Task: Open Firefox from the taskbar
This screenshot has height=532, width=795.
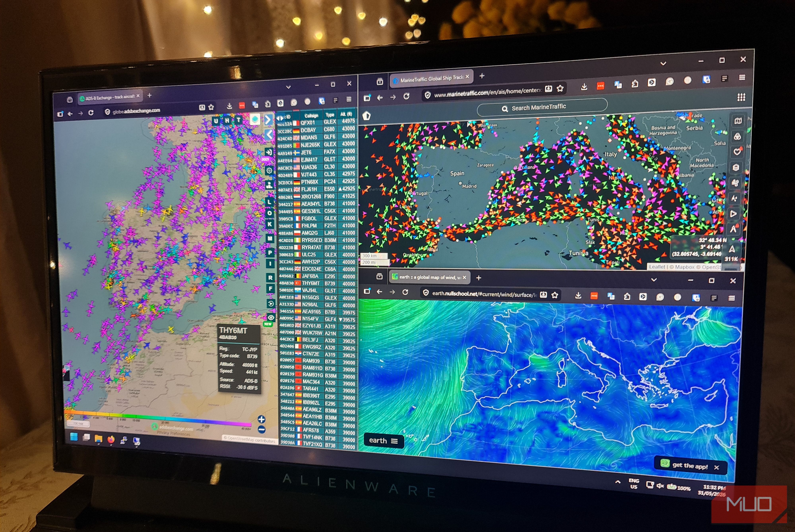Action: pos(111,440)
